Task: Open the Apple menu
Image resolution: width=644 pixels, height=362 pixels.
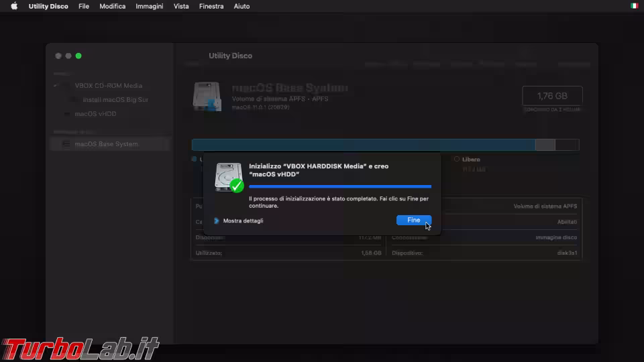Action: (14, 6)
